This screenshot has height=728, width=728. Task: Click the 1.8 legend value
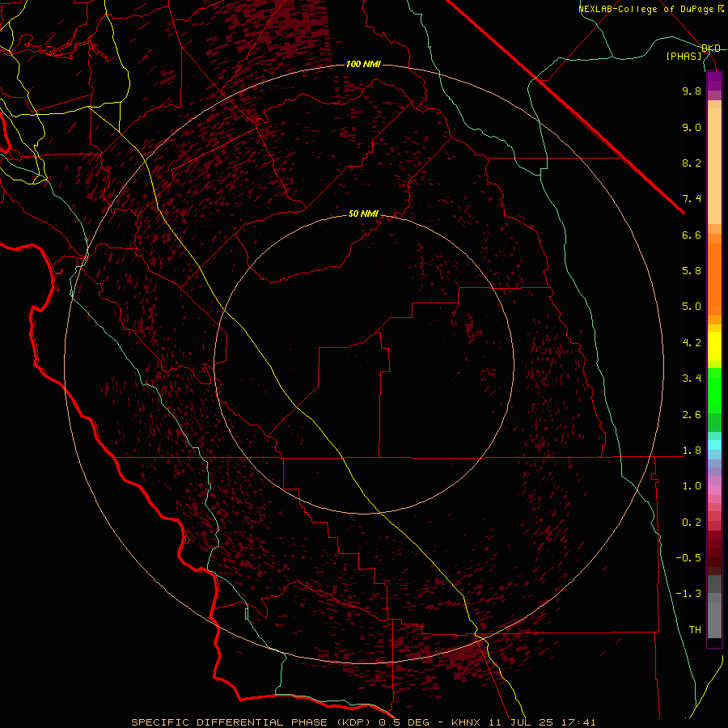click(692, 451)
